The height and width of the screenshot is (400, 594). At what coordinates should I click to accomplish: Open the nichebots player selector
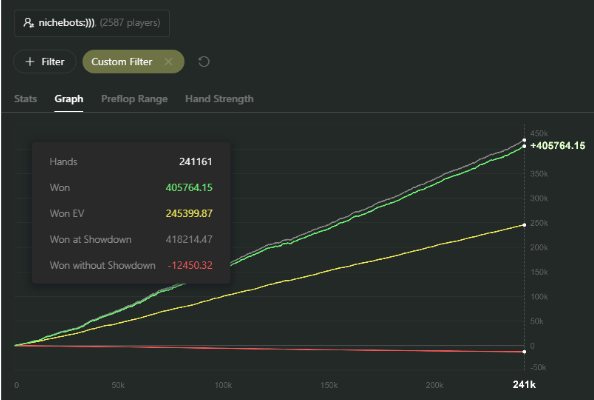point(92,23)
